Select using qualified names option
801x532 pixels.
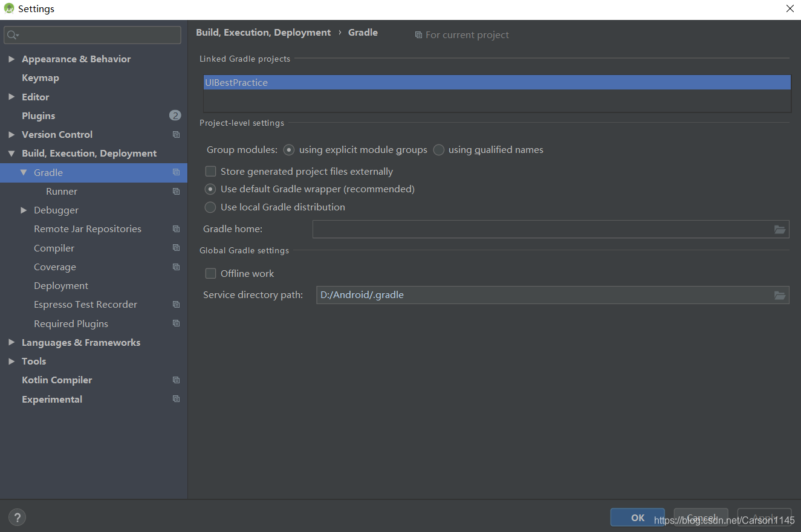pos(438,150)
